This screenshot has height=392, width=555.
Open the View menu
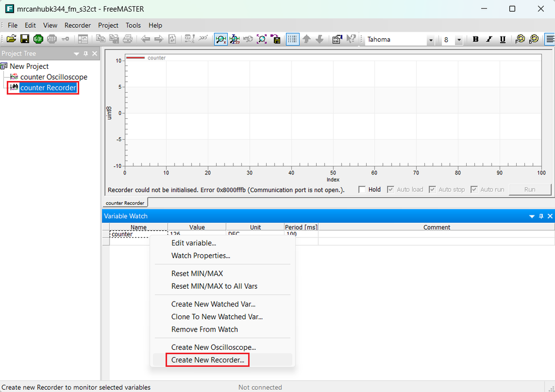50,26
